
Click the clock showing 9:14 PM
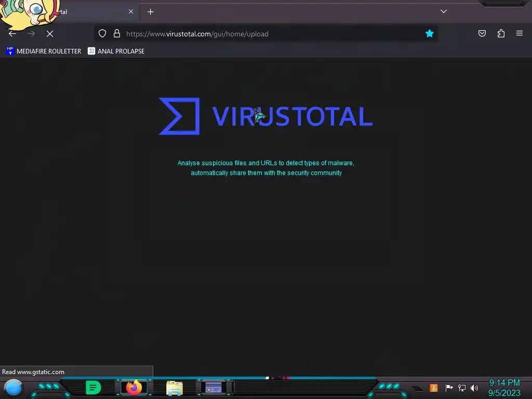pyautogui.click(x=504, y=383)
